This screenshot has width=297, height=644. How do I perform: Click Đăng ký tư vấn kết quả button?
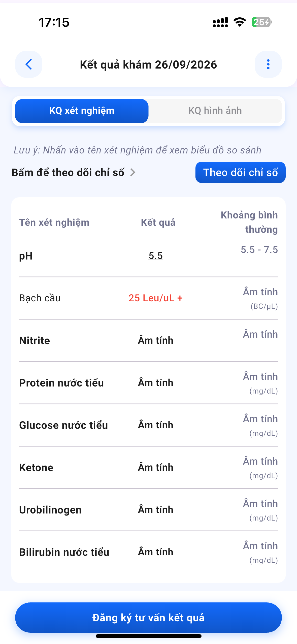148,618
